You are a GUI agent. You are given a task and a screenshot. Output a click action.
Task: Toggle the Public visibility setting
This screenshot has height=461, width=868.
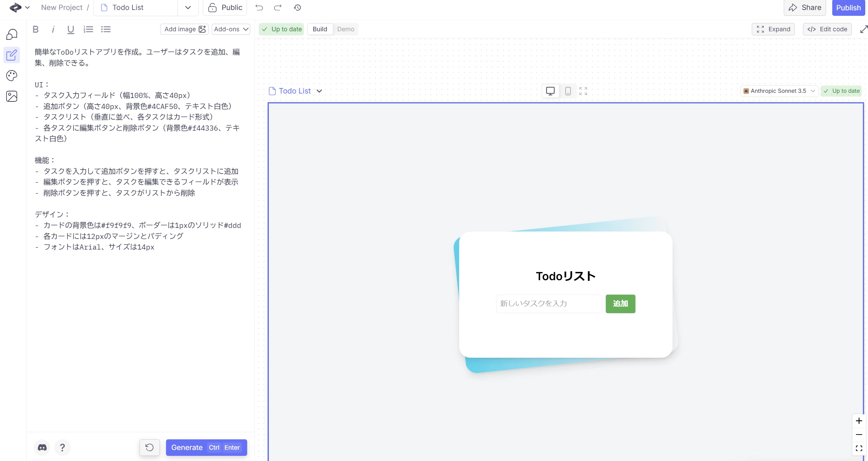(x=225, y=8)
